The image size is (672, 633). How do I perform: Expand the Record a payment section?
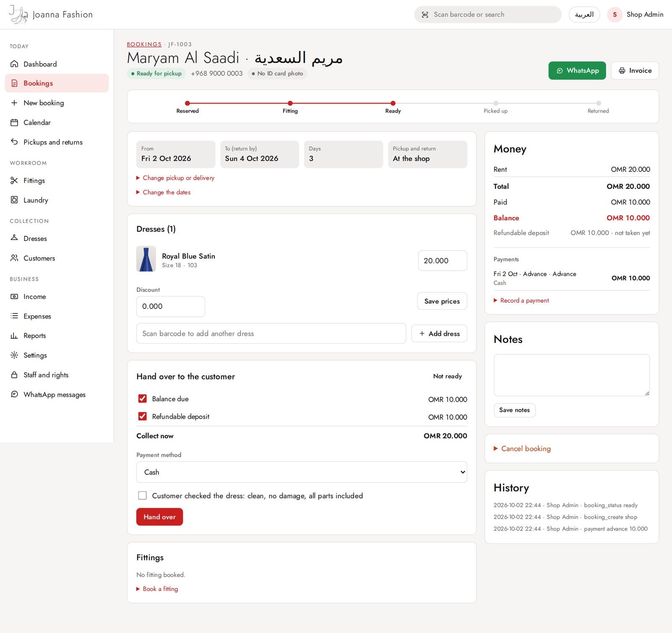click(x=521, y=301)
